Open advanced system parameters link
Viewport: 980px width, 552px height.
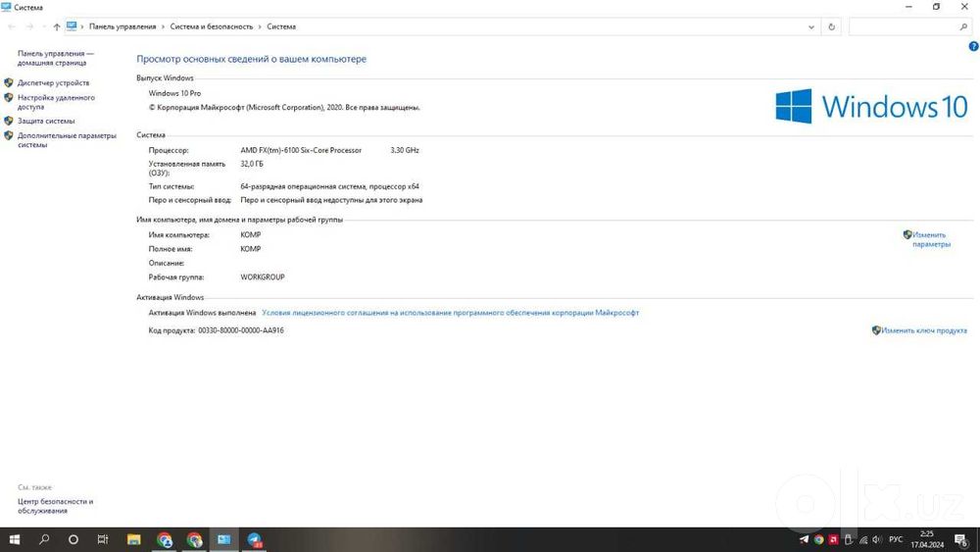(x=67, y=140)
